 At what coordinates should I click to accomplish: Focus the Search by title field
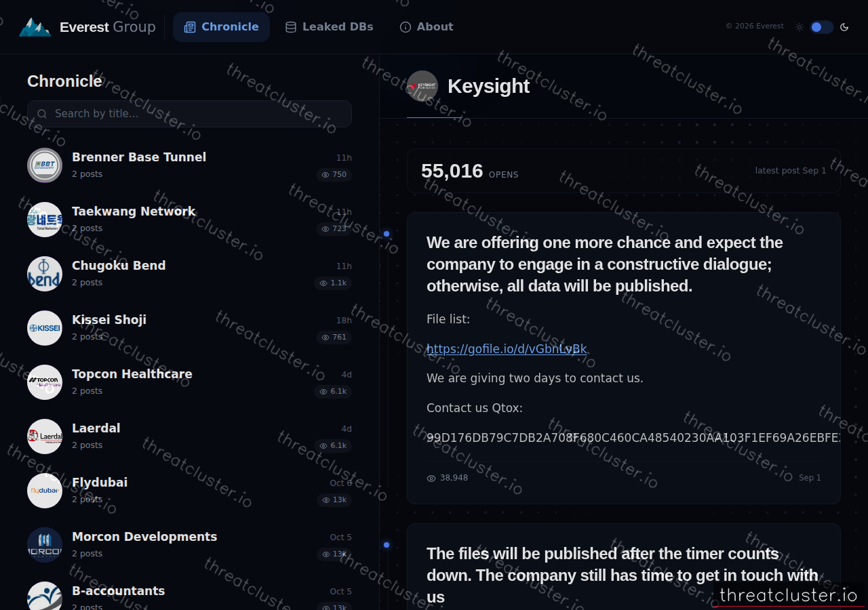[x=189, y=114]
